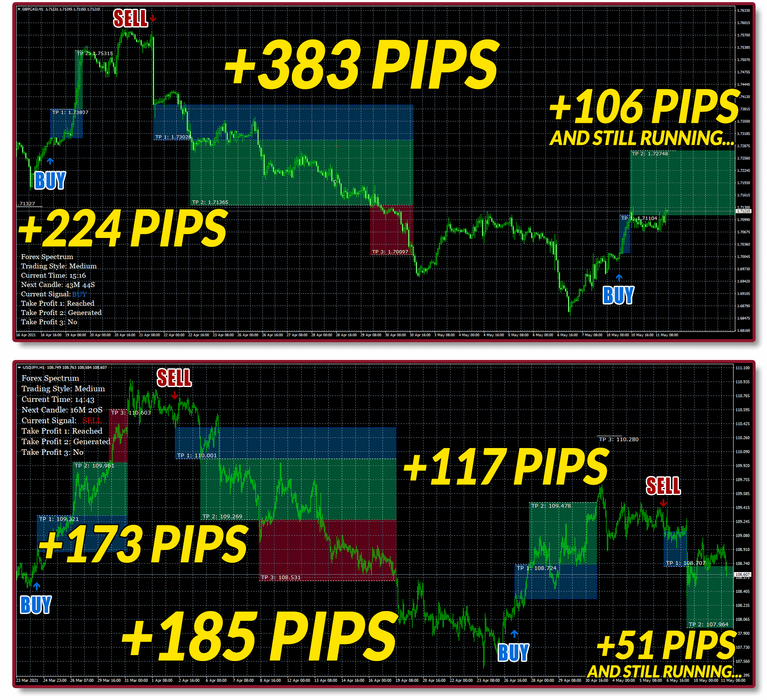This screenshot has width=767, height=700.
Task: Click 'Current Time: 14:43' in USDJPY panel
Action: (58, 399)
